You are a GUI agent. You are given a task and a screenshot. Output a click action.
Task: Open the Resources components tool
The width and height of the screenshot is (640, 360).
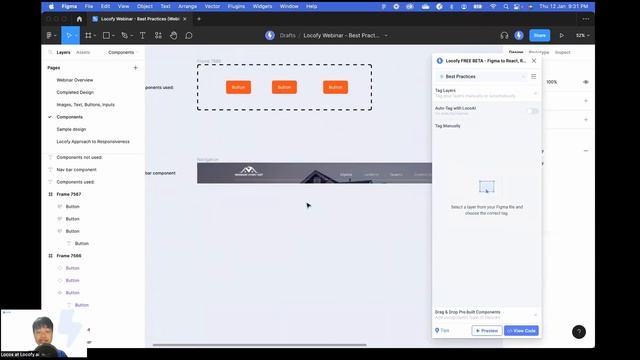[x=158, y=36]
